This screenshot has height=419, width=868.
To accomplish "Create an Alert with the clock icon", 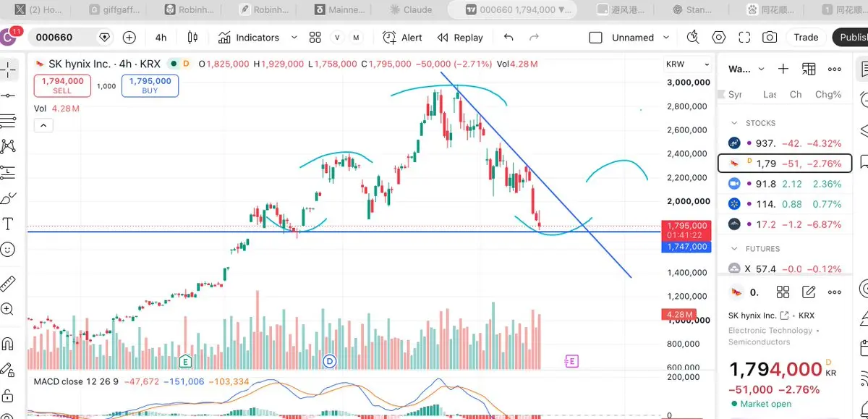I will pyautogui.click(x=403, y=38).
